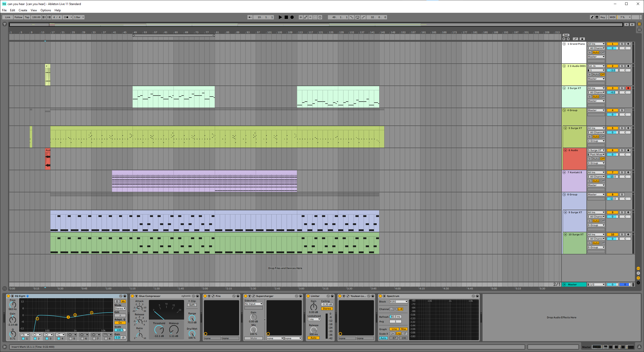Deactivate the Glue Compressor device
644x352 pixels.
[133, 296]
